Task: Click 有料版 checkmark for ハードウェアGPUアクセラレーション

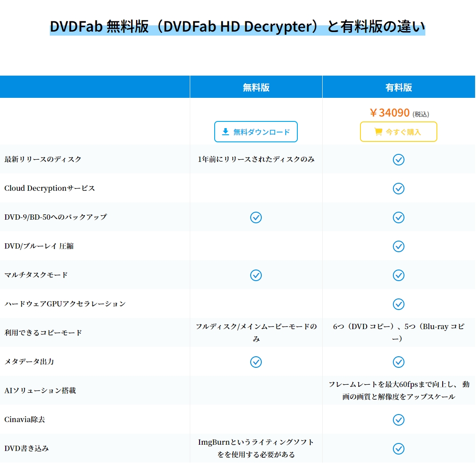Action: click(398, 304)
